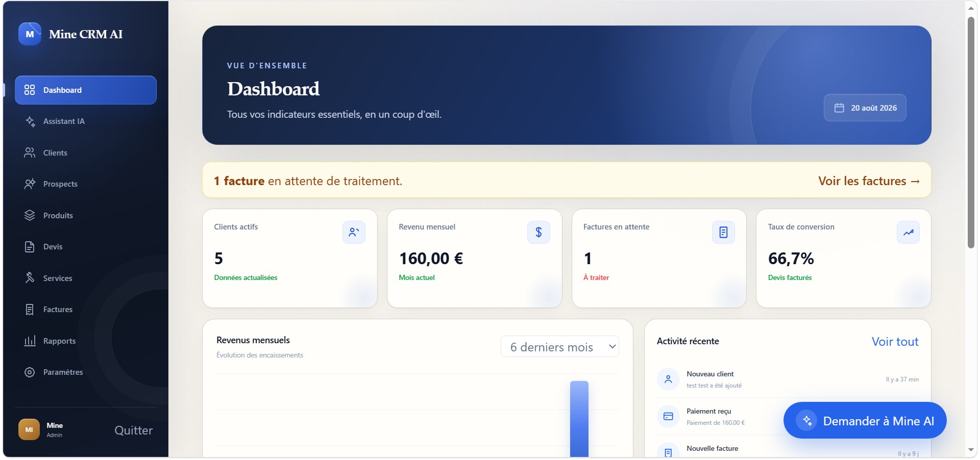Click the Paiement reçu card icon
This screenshot has width=980, height=460.
[x=668, y=417]
